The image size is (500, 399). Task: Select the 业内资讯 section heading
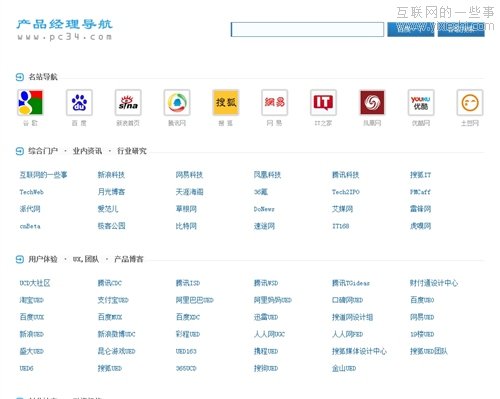click(87, 151)
